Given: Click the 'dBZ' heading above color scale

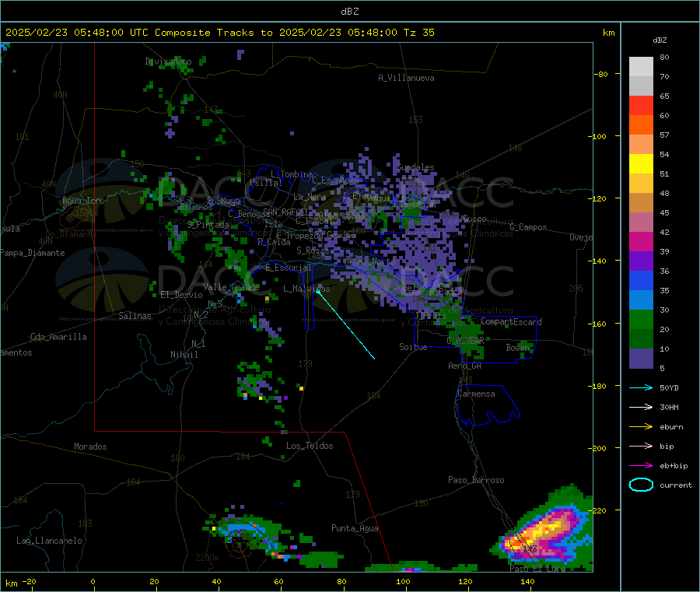Looking at the screenshot, I should [660, 40].
